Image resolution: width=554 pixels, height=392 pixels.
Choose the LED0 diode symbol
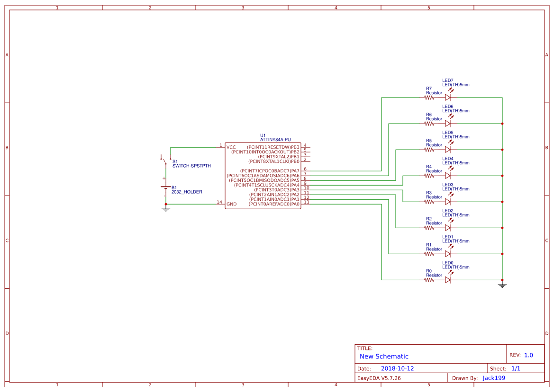448,280
